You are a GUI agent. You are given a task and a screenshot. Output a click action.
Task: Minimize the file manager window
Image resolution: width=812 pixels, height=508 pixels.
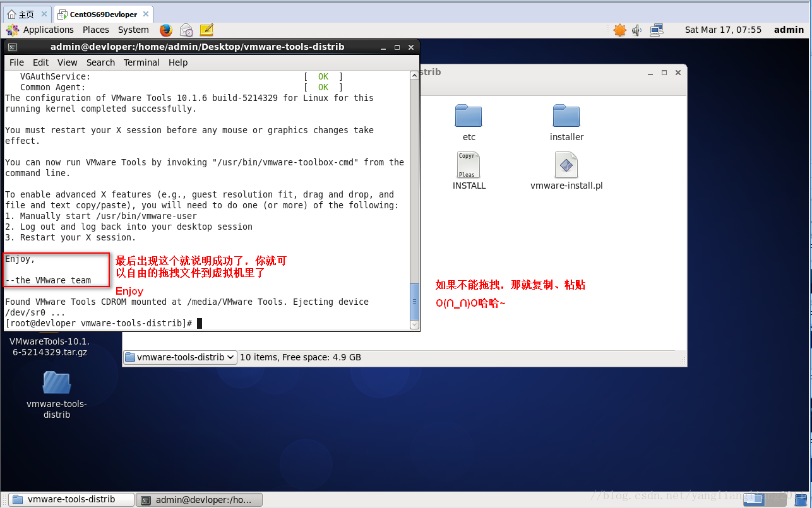click(x=650, y=73)
